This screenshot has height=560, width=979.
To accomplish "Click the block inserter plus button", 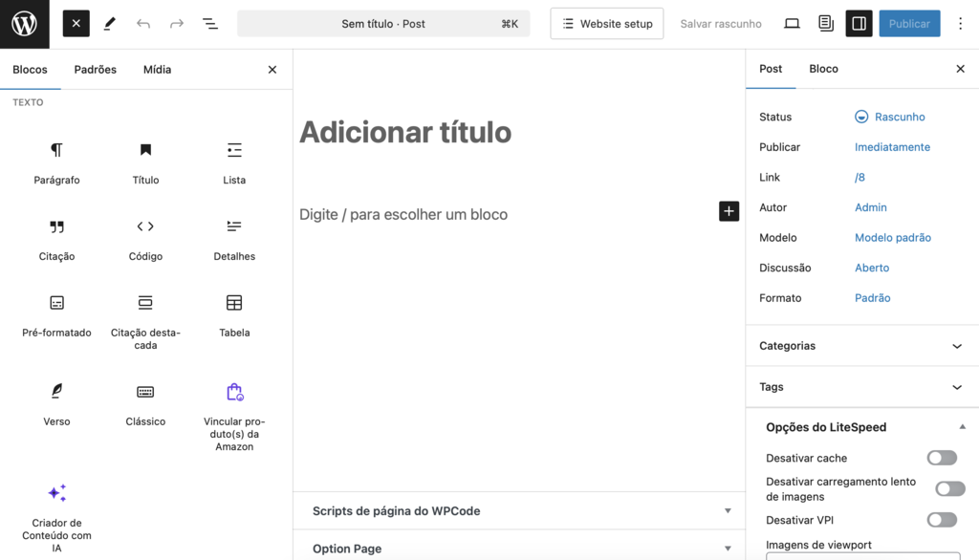I will point(729,211).
